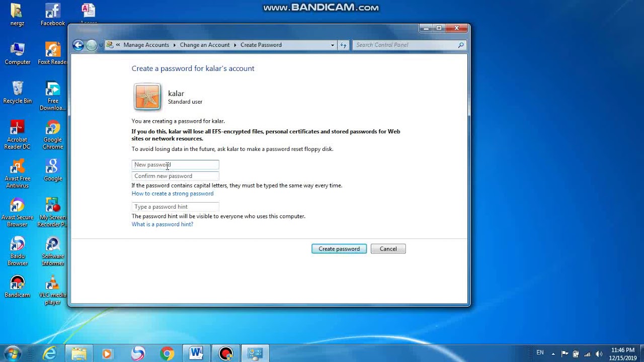Expand the address bar history dropdown

(332, 45)
